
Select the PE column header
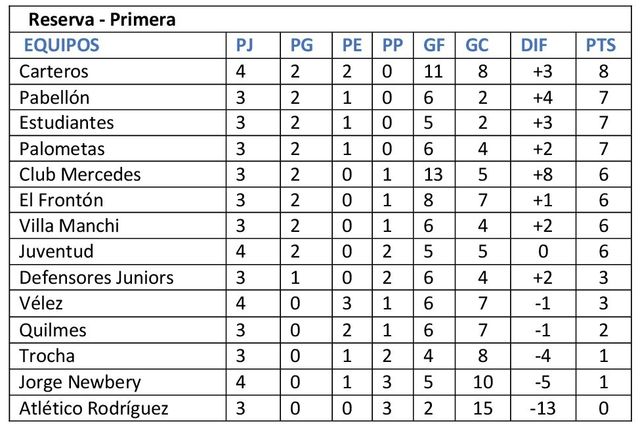point(352,45)
